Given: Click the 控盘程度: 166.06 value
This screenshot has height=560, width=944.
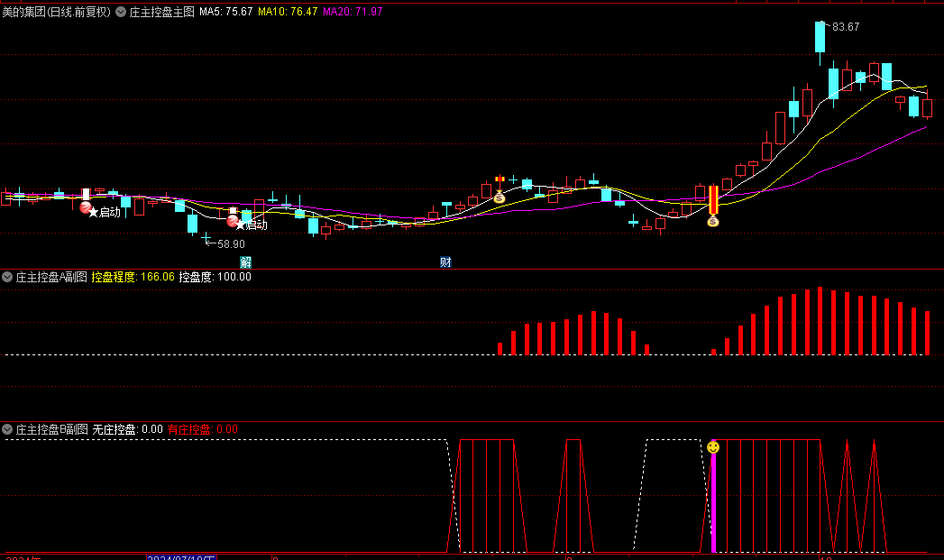Looking at the screenshot, I should point(133,277).
